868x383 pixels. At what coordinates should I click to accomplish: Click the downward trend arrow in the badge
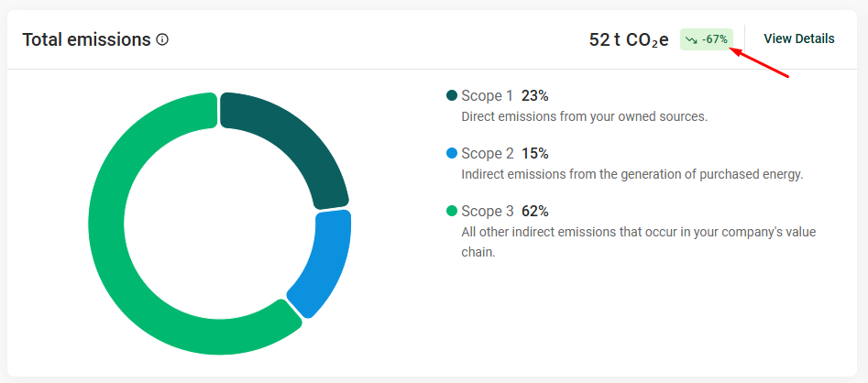pyautogui.click(x=692, y=39)
